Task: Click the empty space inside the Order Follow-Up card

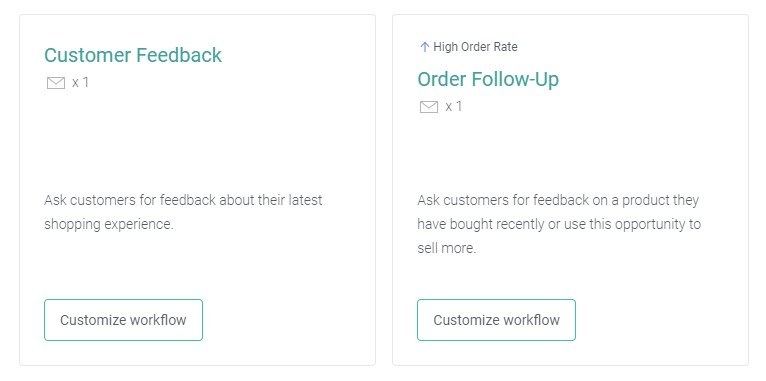Action: 571,151
